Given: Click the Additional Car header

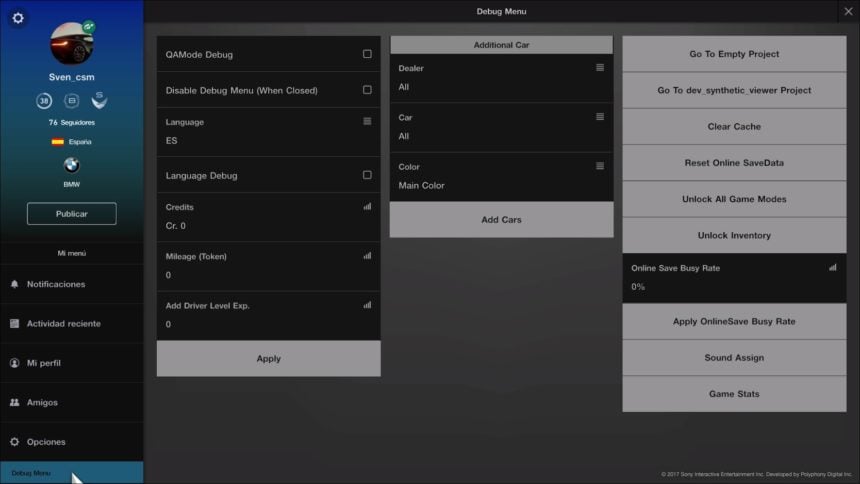Looking at the screenshot, I should pyautogui.click(x=501, y=45).
